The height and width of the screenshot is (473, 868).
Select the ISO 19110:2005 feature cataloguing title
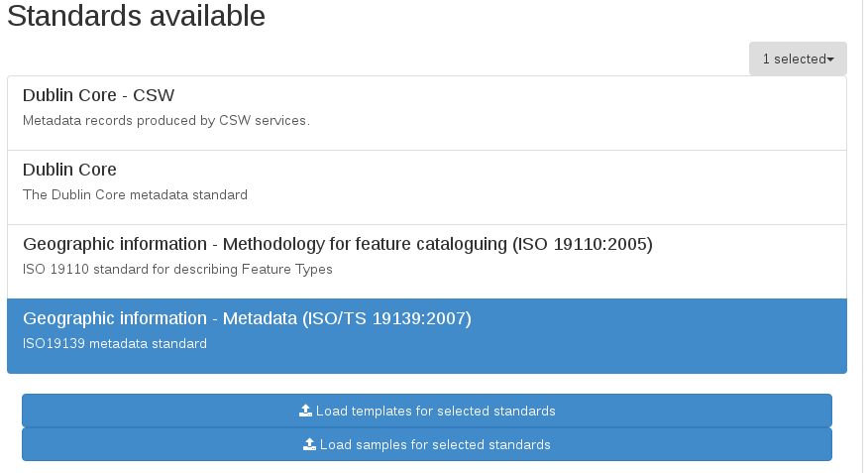[337, 244]
